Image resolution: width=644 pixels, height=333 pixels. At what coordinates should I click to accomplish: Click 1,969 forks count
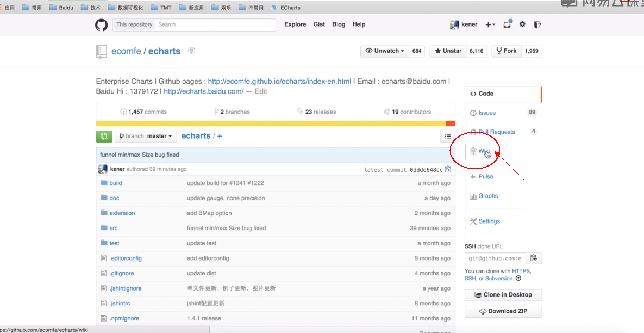[532, 51]
